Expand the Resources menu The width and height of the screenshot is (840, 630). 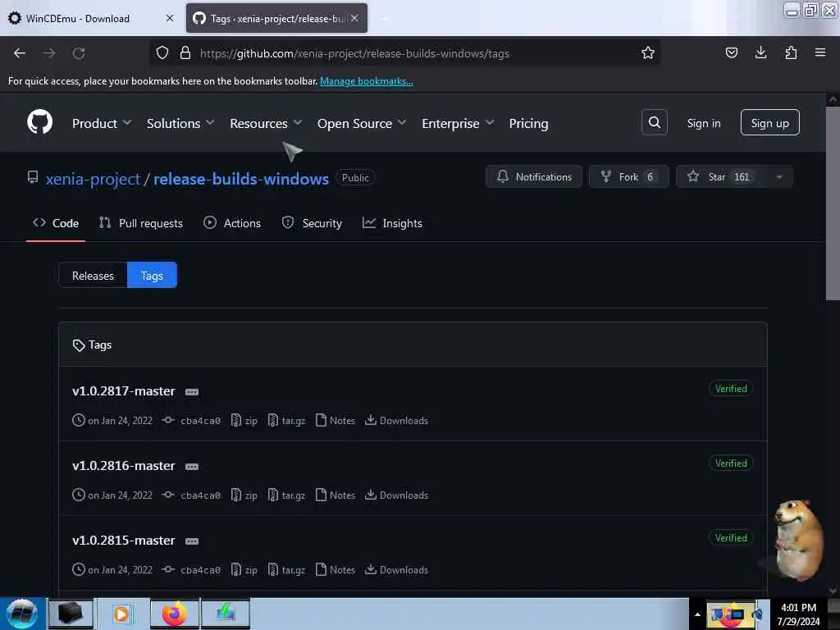pos(267,123)
